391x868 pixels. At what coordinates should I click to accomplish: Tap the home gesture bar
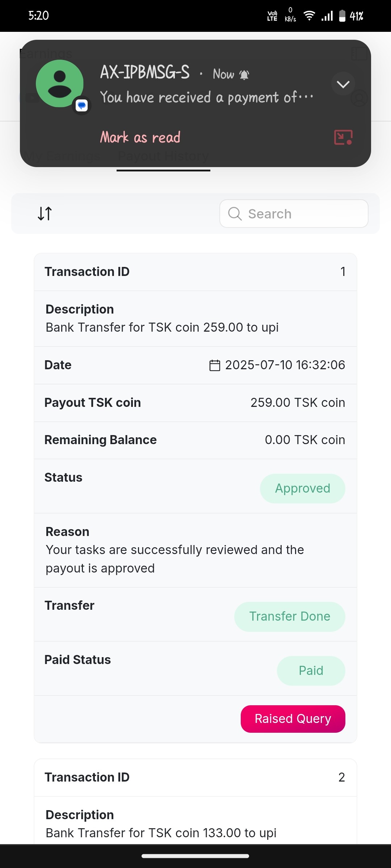click(x=195, y=856)
